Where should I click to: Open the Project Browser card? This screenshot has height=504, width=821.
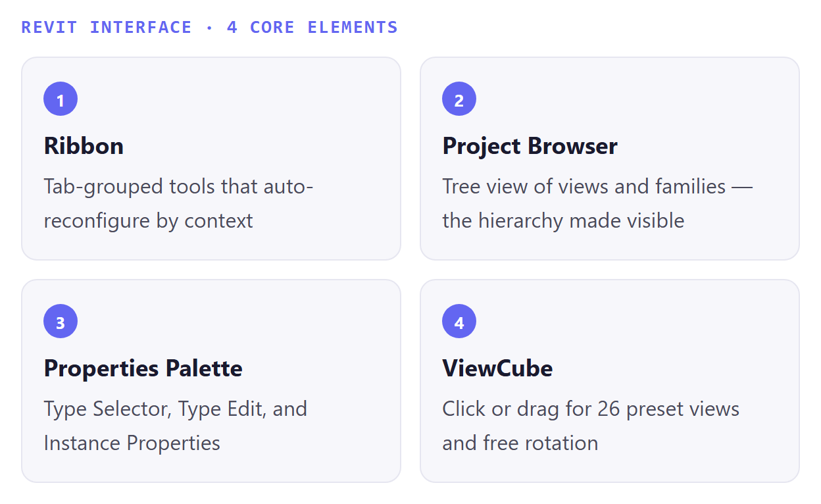coord(610,159)
